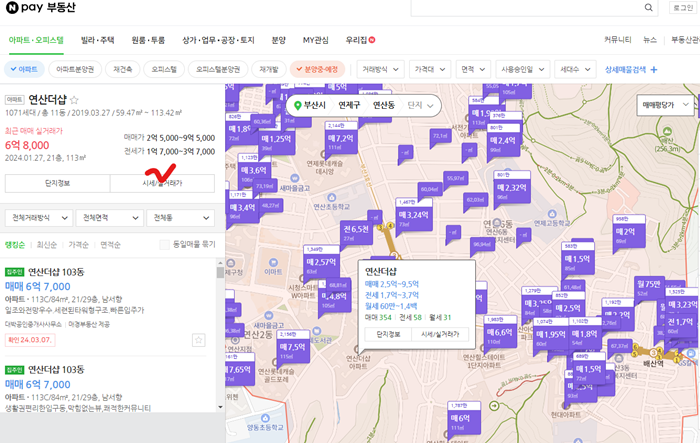Image resolution: width=700 pixels, height=443 pixels.
Task: Favorite 연산더샵 with the star icon
Action: [74, 100]
